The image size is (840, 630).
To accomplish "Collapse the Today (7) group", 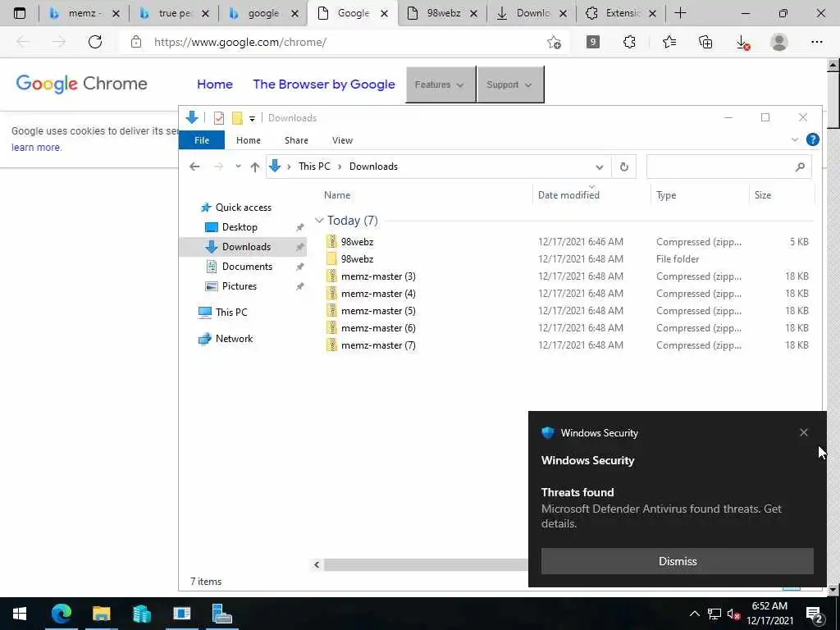I will 319,220.
